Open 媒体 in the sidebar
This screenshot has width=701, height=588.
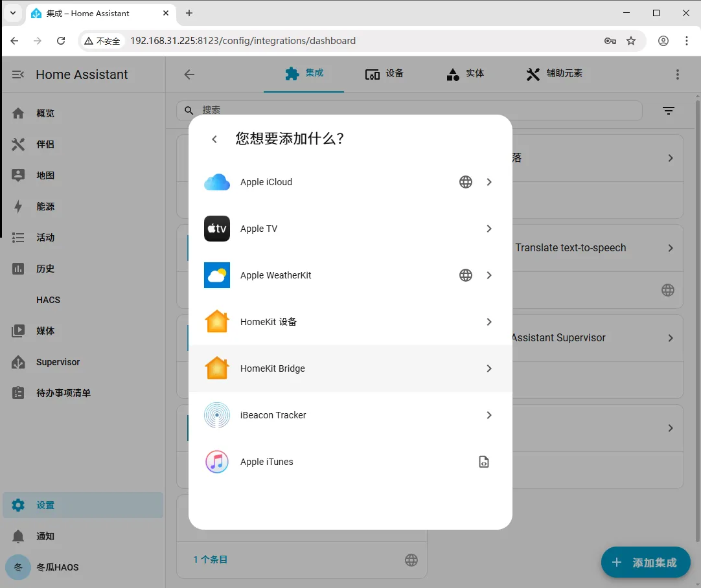click(x=83, y=331)
